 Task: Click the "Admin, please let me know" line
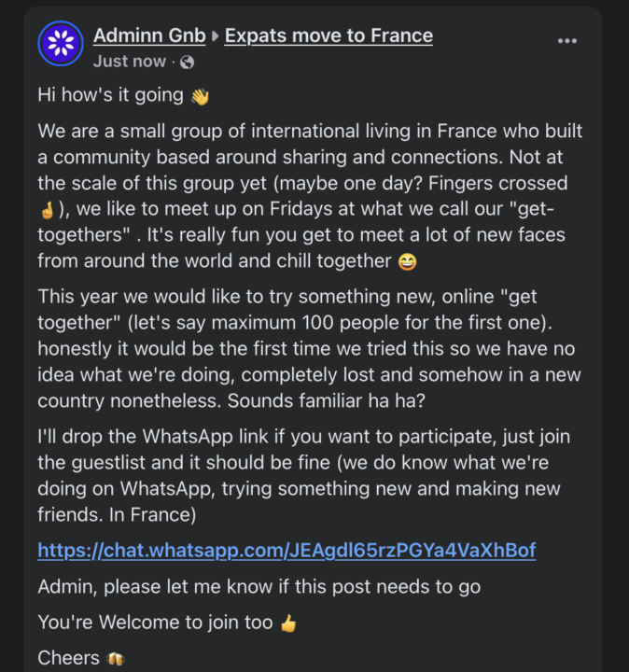point(259,587)
